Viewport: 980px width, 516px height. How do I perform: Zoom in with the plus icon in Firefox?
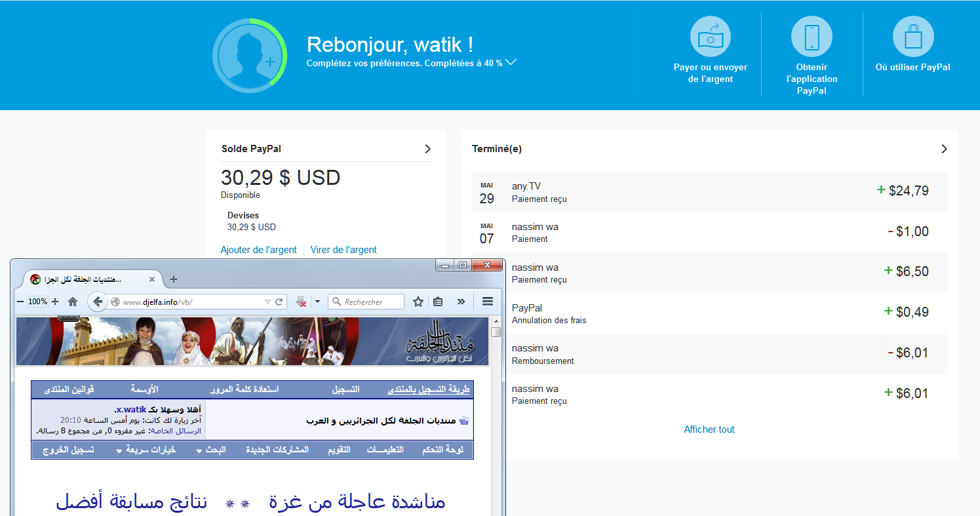pos(55,302)
